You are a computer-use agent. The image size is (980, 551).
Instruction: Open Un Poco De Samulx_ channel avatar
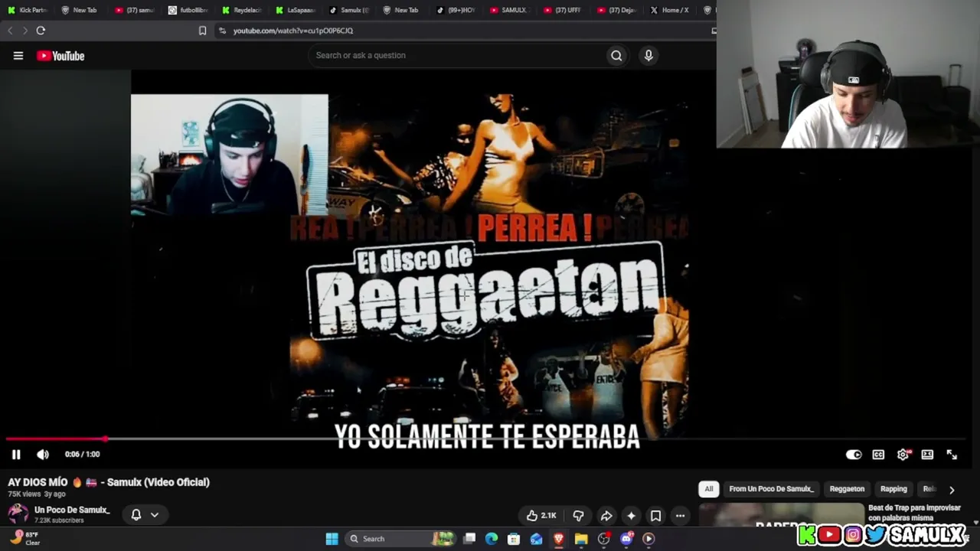18,514
